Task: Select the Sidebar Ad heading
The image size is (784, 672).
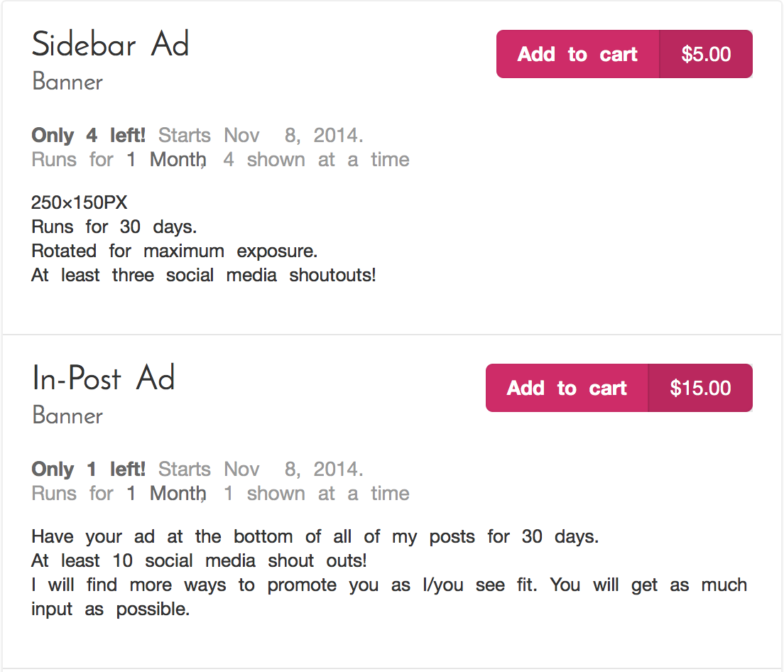Action: [111, 45]
